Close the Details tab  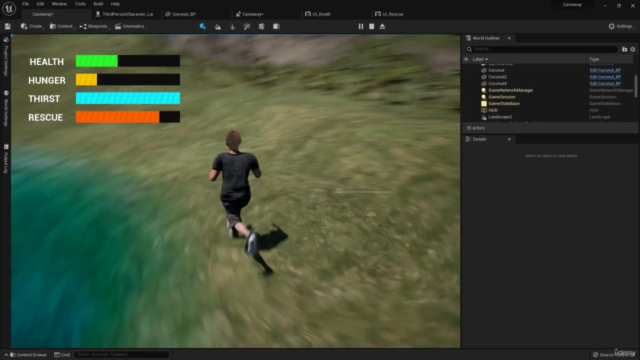[x=509, y=140]
